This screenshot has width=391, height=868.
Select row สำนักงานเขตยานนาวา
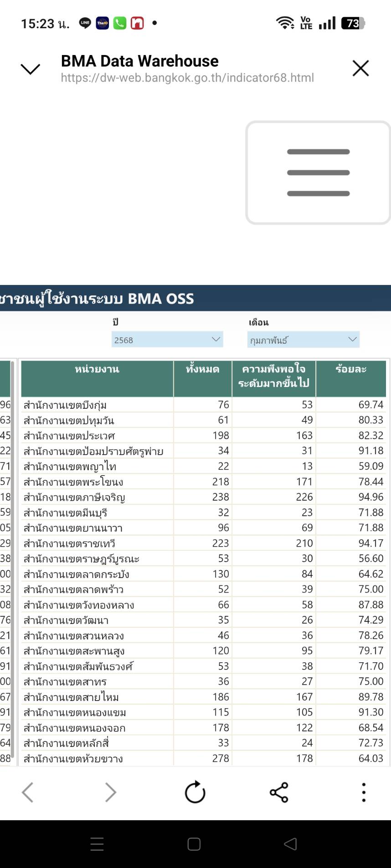click(203, 528)
